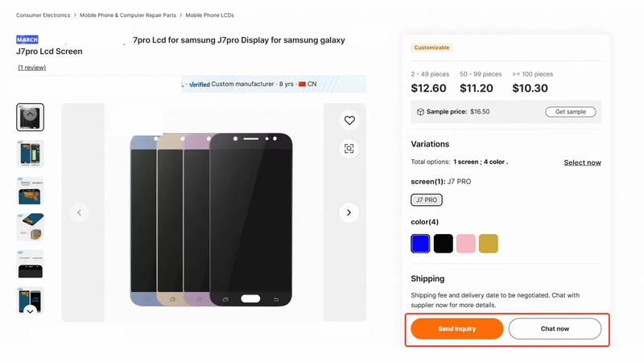644x362 pixels.
Task: Select the J7 PRO screen option
Action: (427, 200)
